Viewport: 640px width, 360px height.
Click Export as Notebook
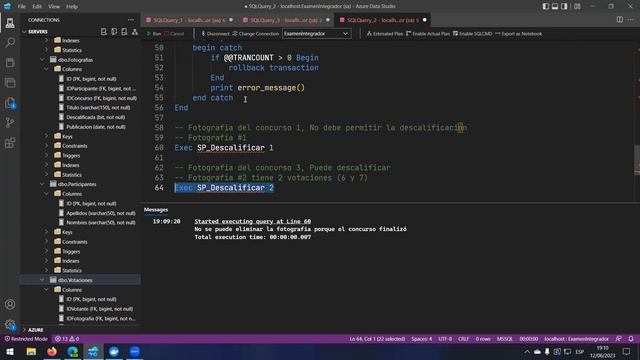point(518,33)
